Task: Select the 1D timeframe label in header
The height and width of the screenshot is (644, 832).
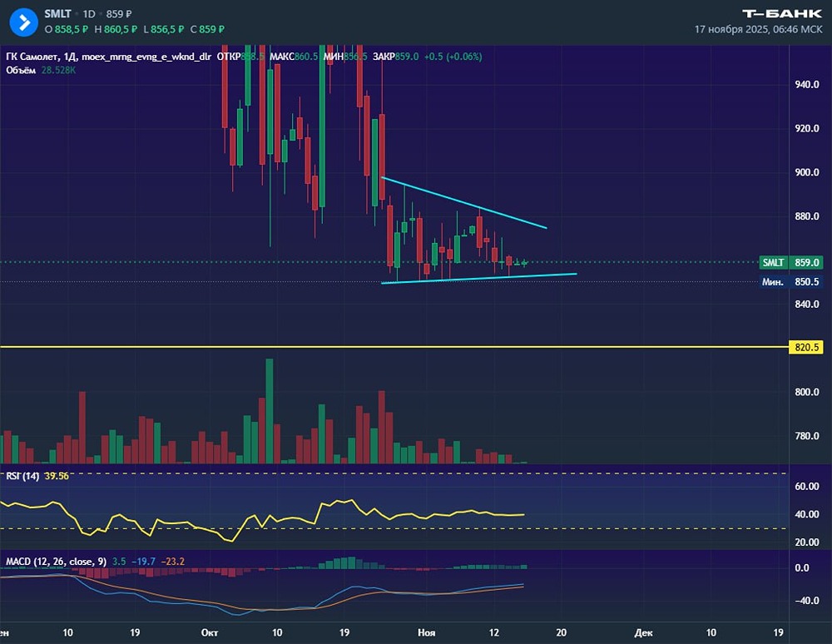Action: coord(89,14)
